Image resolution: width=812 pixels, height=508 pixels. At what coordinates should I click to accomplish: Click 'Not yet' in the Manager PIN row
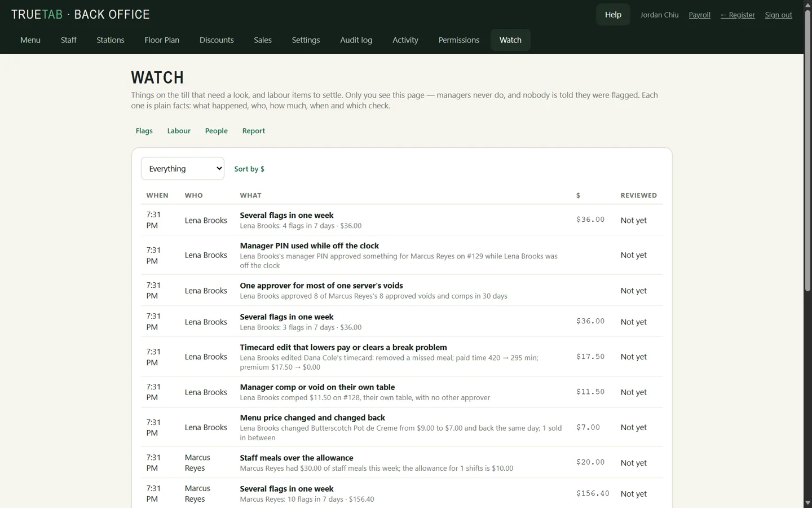tap(634, 255)
